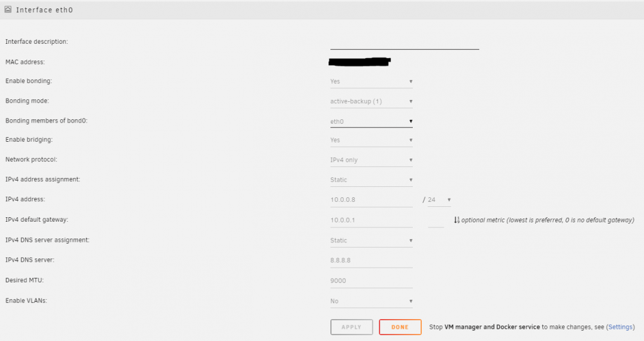Click the 'Desired MTU:' label

coord(24,280)
